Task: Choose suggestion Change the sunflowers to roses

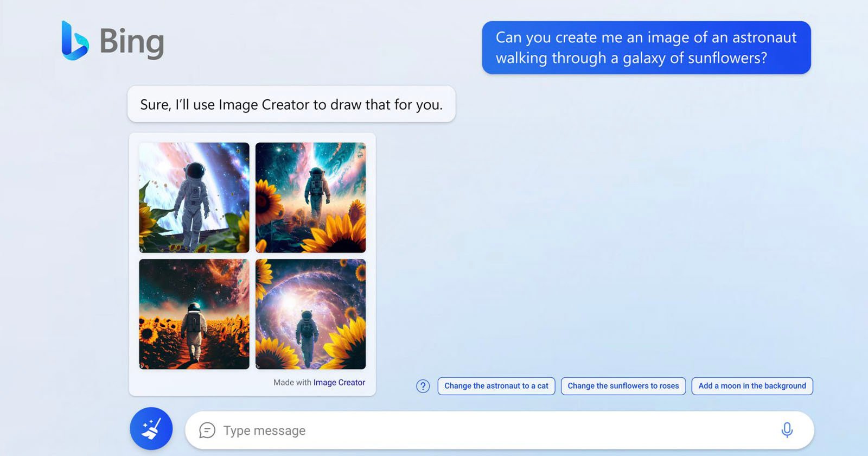Action: 623,386
